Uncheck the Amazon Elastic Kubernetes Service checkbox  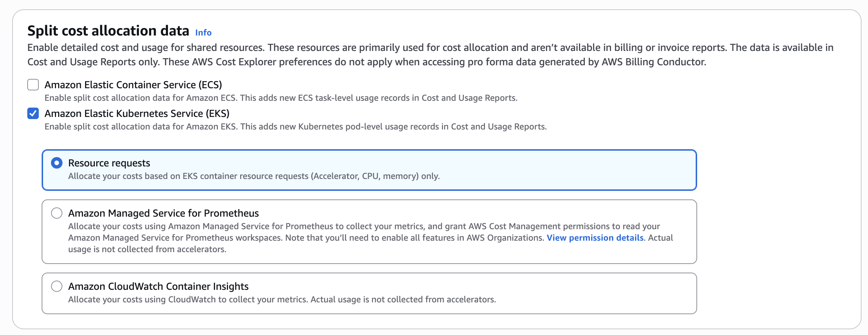point(33,114)
